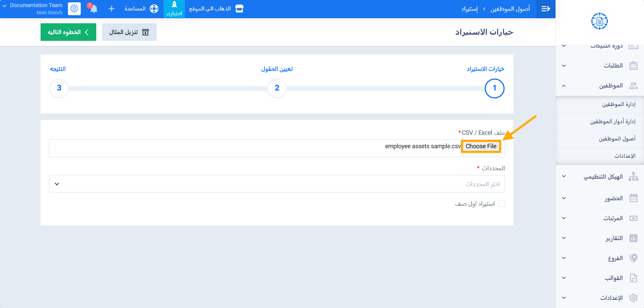
Task: Click the company logo beside Documentation Team
Action: tap(74, 9)
